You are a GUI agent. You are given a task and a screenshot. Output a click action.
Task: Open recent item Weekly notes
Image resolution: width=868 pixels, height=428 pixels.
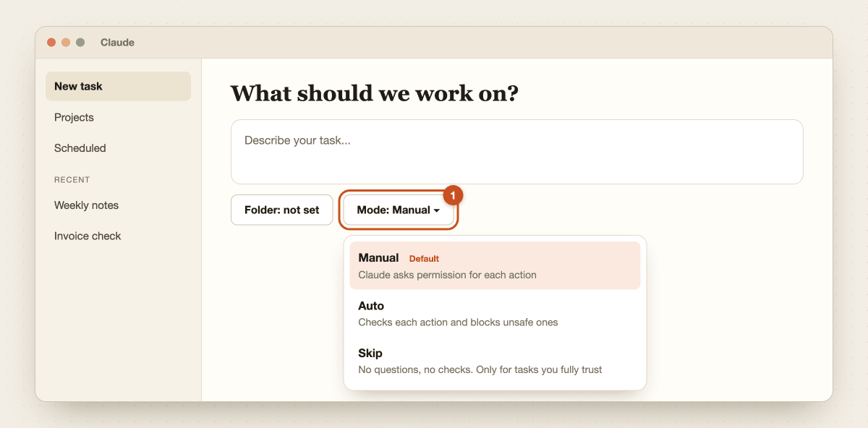pyautogui.click(x=118, y=205)
